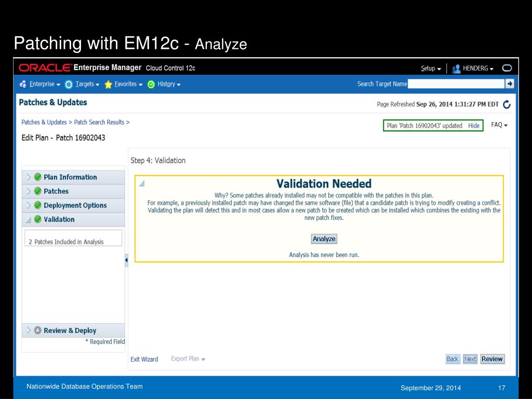Click the Oracle oval icon at top right
Viewport: 532px width, 399px height.
(507, 68)
